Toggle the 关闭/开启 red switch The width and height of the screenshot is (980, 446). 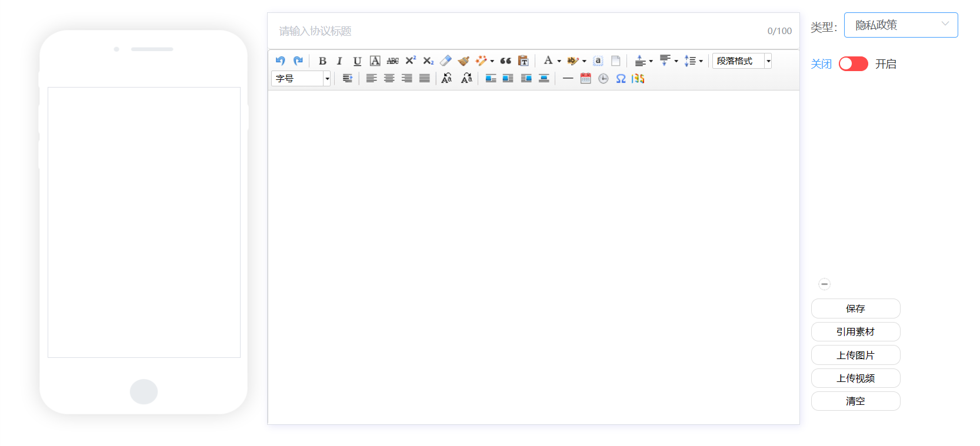click(854, 63)
